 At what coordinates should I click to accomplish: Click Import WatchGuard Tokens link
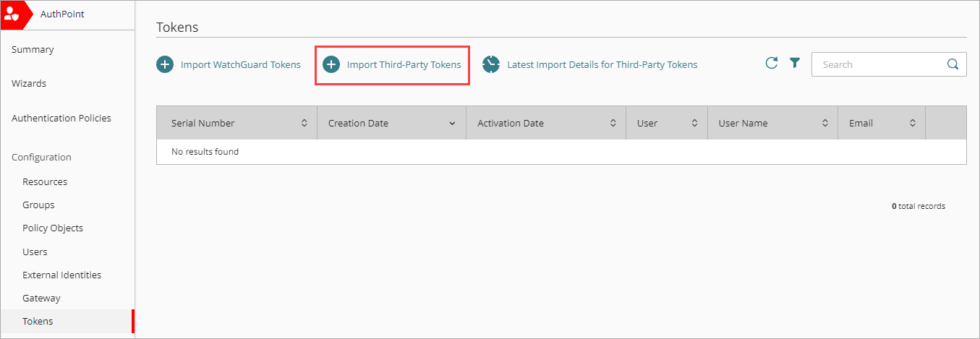coord(240,65)
